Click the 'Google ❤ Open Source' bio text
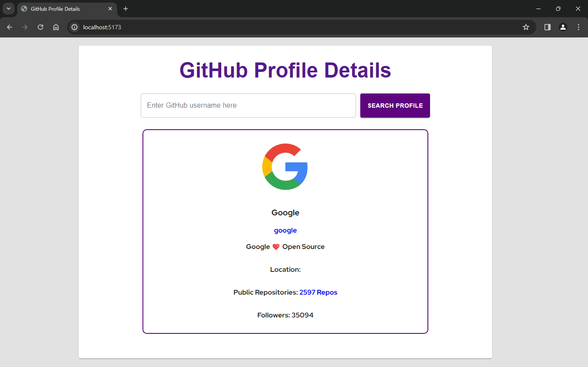The image size is (588, 367). [285, 247]
